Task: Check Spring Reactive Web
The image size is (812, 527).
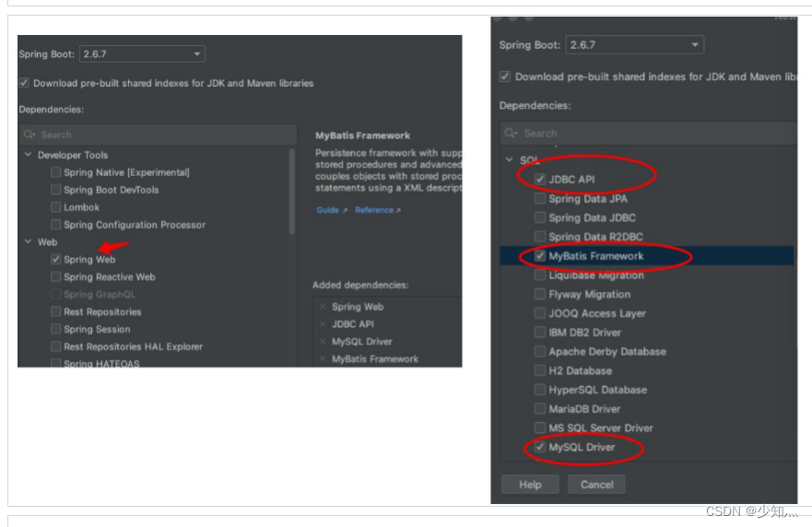Action: pyautogui.click(x=56, y=277)
